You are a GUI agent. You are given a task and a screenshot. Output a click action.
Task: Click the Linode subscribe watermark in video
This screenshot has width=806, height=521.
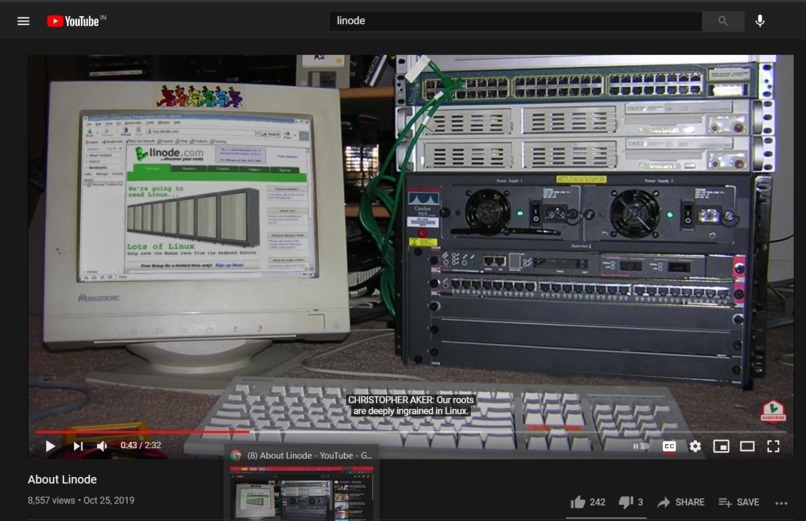coord(773,411)
